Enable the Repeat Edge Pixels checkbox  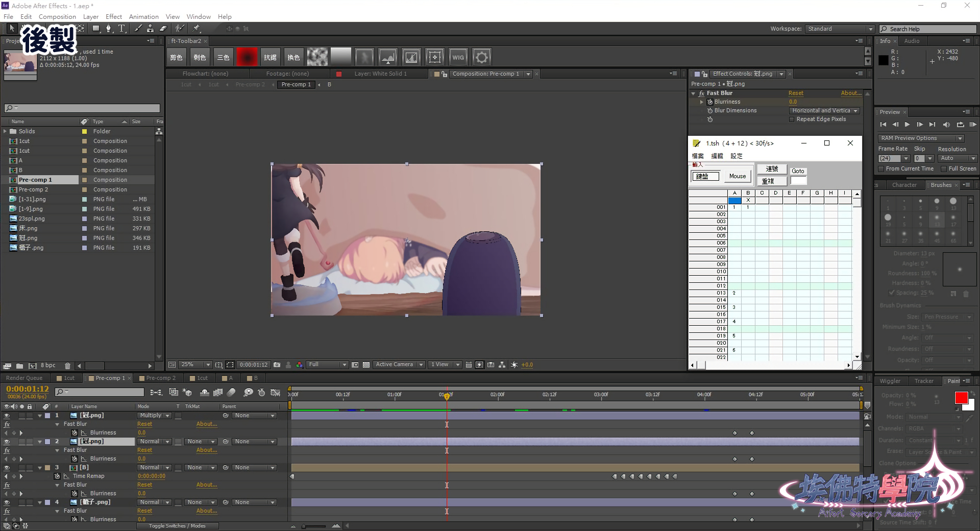click(792, 119)
